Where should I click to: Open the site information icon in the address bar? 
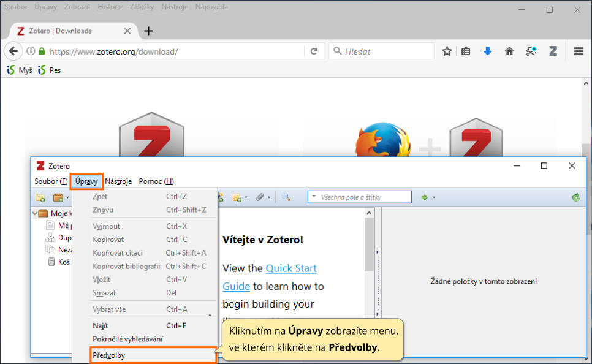pos(31,51)
